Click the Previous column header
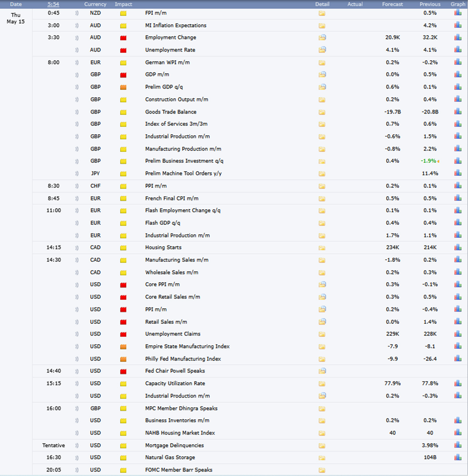The image size is (468, 476). point(430,4)
